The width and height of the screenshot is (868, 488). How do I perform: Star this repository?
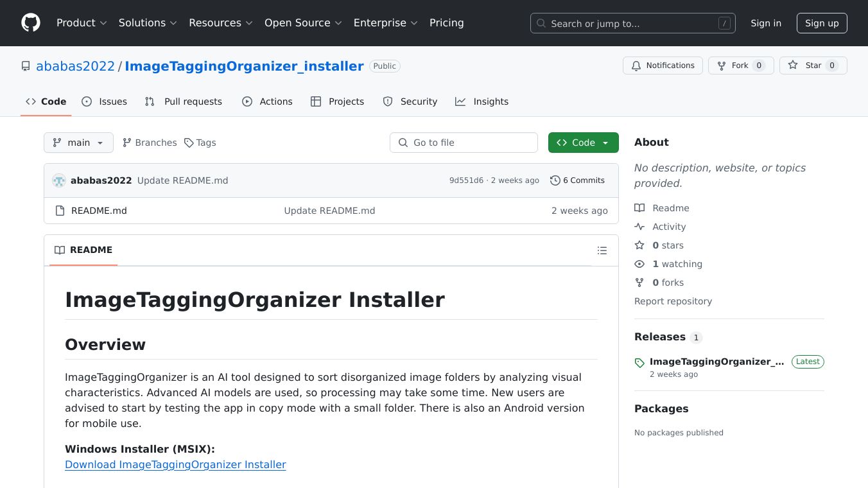pyautogui.click(x=813, y=65)
